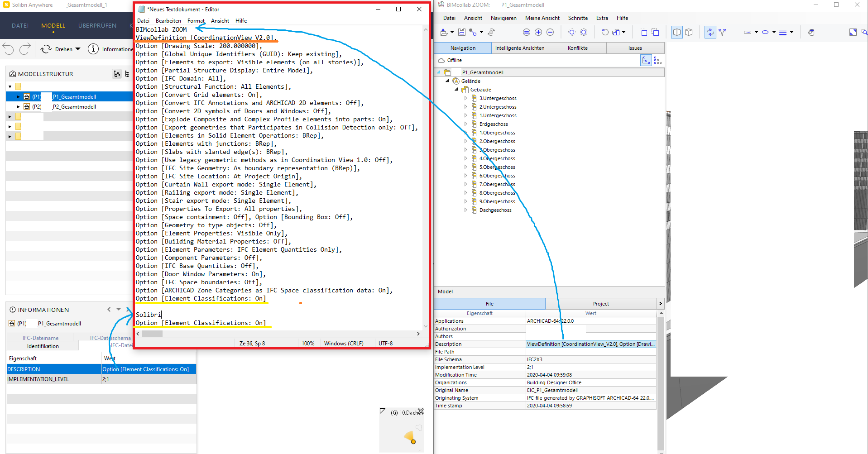Open the Navigieren menu in BIMcollab ZOOM
Image resolution: width=868 pixels, height=454 pixels.
click(504, 18)
